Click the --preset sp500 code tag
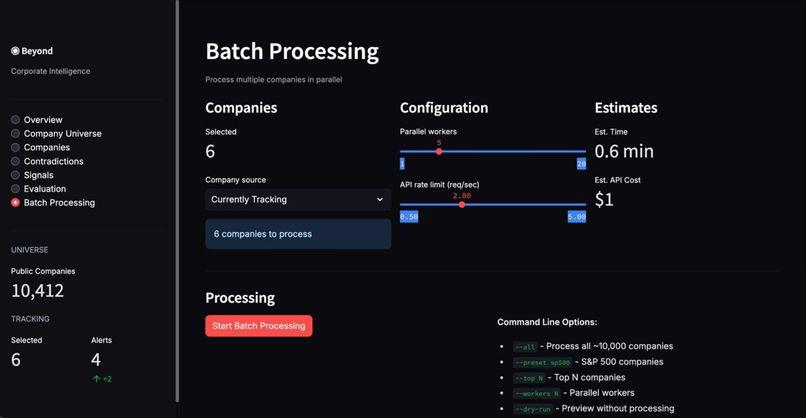The width and height of the screenshot is (806, 418). (x=542, y=362)
